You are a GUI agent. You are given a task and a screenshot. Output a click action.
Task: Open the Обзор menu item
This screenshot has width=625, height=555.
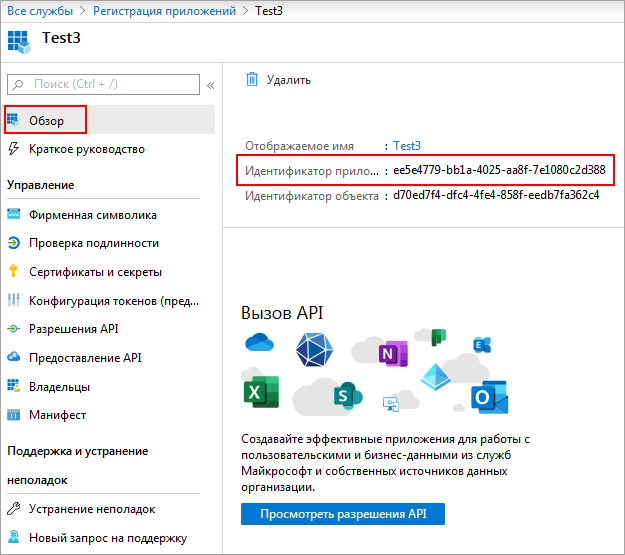click(x=46, y=121)
